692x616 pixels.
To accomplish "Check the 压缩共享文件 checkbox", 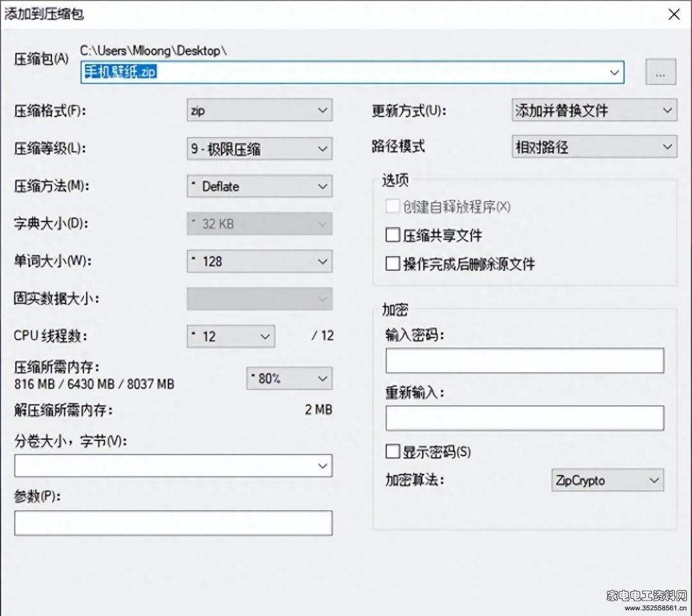I will point(393,236).
